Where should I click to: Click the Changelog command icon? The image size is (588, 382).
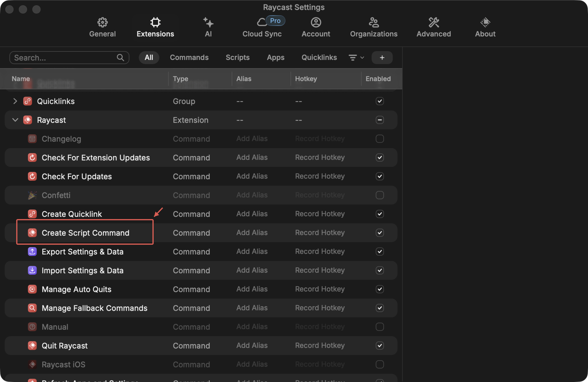tap(32, 139)
